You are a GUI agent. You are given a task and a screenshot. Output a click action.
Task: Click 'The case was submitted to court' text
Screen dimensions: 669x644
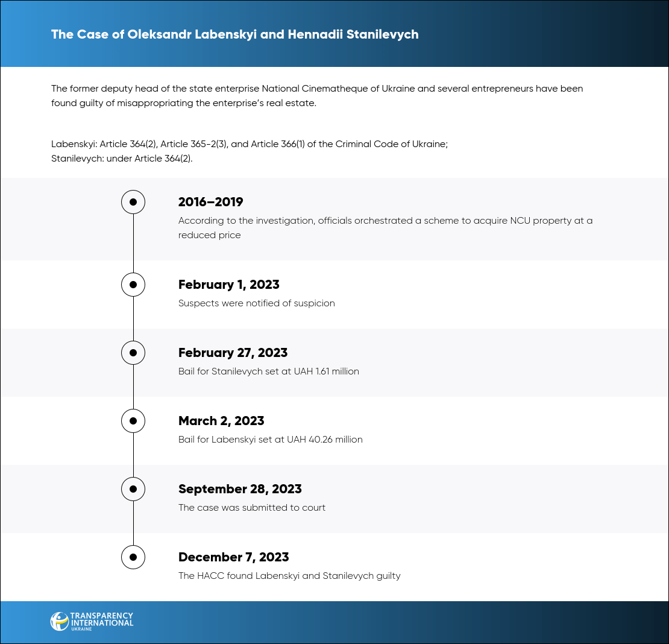[251, 508]
